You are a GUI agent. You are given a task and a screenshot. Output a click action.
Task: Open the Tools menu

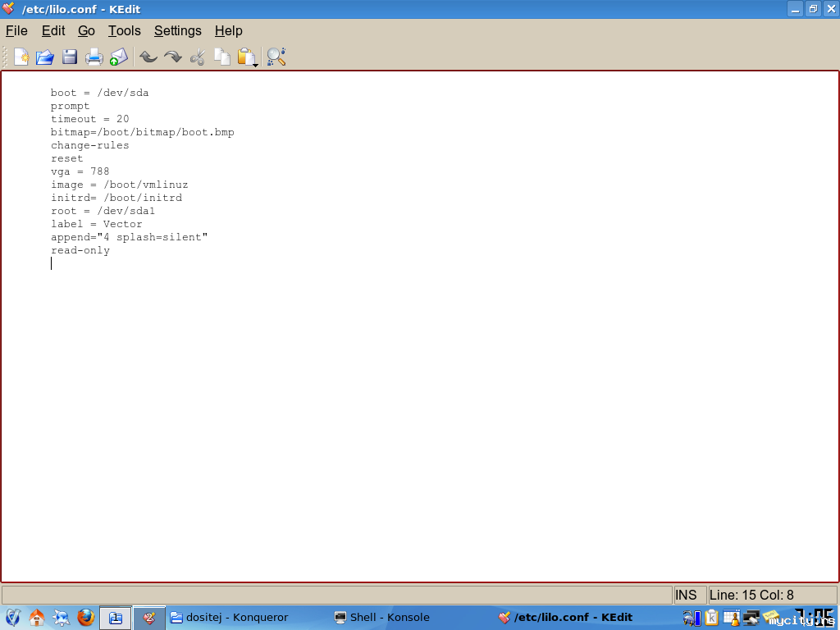pos(125,31)
